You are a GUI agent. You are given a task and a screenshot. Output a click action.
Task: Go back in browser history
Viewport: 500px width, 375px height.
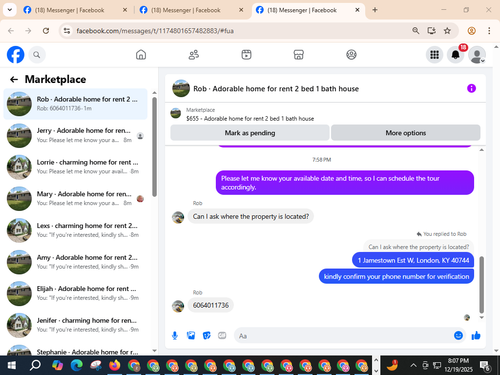click(11, 31)
